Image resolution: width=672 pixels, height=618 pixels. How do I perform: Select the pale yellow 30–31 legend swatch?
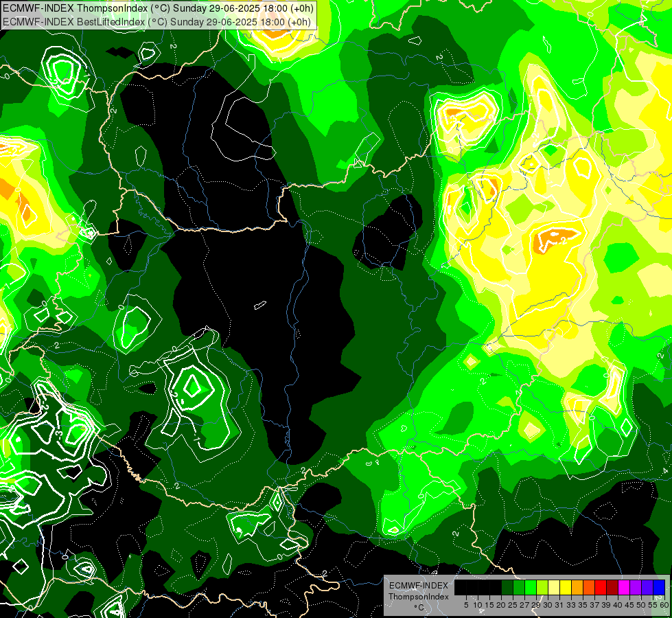coord(554,587)
